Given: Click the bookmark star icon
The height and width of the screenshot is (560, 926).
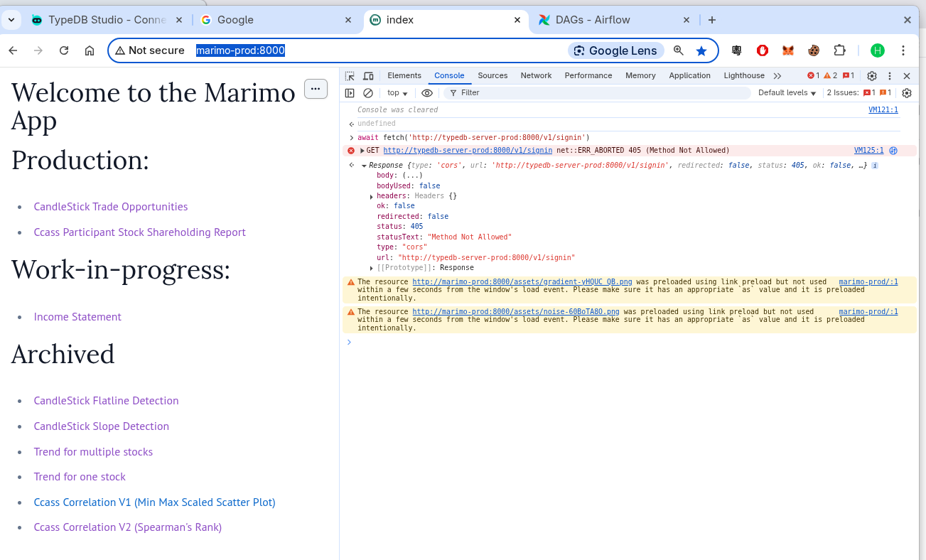Looking at the screenshot, I should tap(701, 50).
